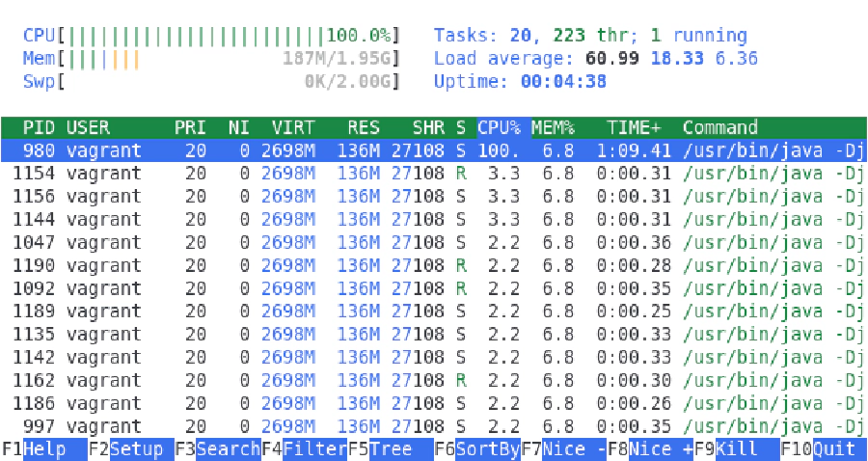This screenshot has height=461, width=868.
Task: Lower niceness with F7 Nice -
Action: (563, 448)
